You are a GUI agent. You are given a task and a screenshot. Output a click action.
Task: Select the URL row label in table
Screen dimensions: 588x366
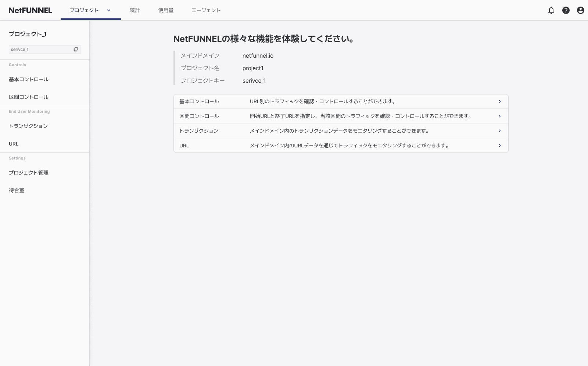[x=184, y=146]
